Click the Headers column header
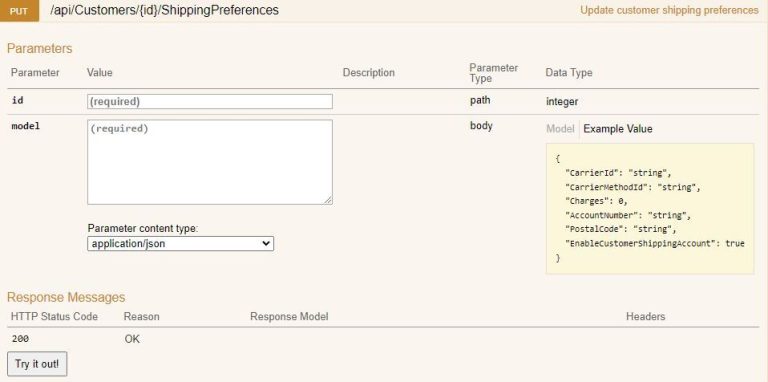 646,316
